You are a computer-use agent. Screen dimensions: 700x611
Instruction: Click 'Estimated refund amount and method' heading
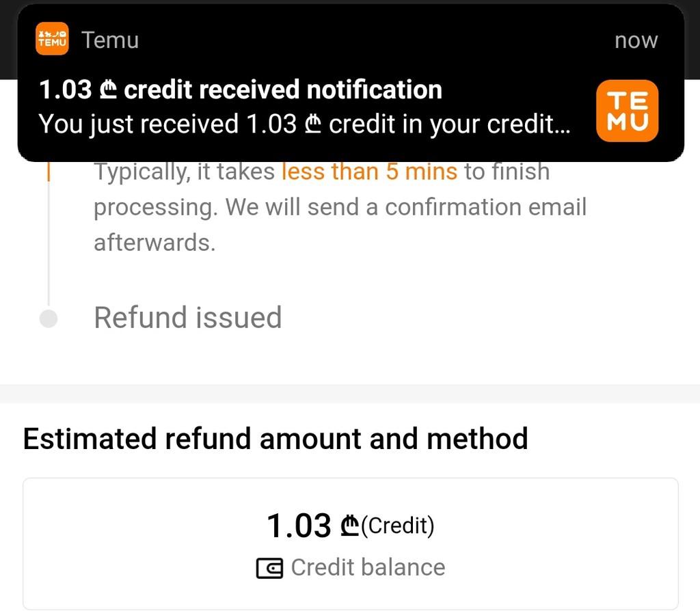pyautogui.click(x=275, y=439)
